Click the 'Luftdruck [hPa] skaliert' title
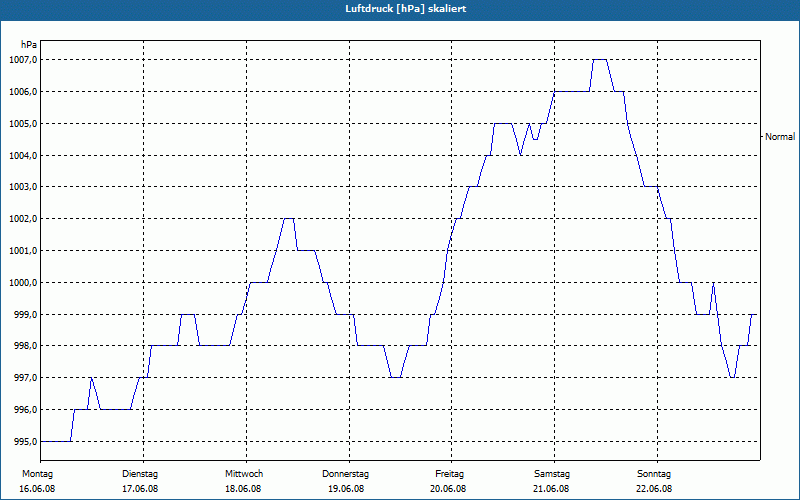The image size is (800, 500). point(405,9)
